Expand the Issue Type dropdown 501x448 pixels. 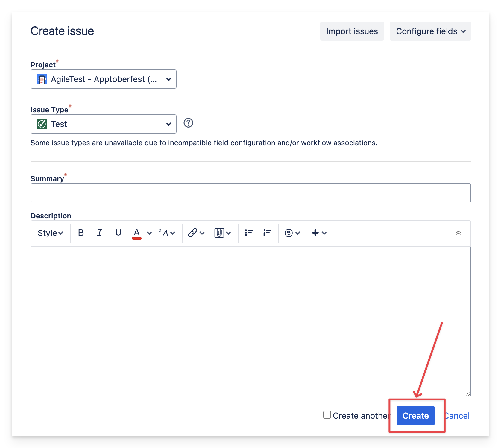tap(104, 124)
